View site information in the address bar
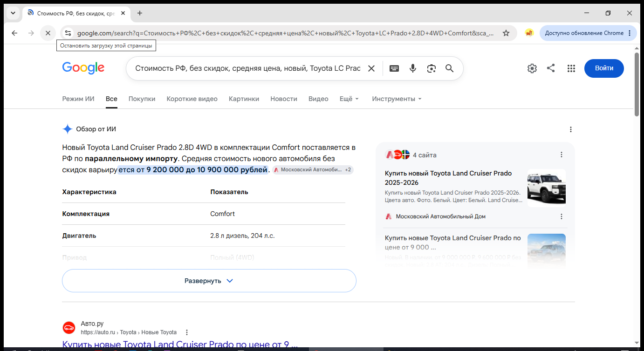Screen dimensions: 644x351 (68, 33)
